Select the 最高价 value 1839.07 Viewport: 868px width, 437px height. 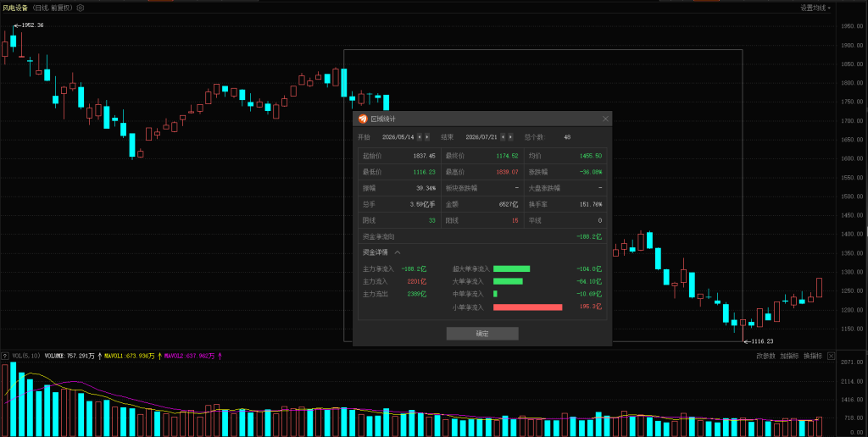coord(507,173)
